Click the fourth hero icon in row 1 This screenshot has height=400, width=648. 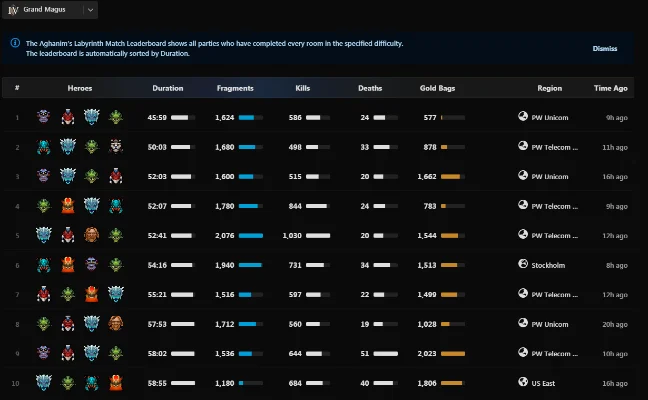point(116,117)
